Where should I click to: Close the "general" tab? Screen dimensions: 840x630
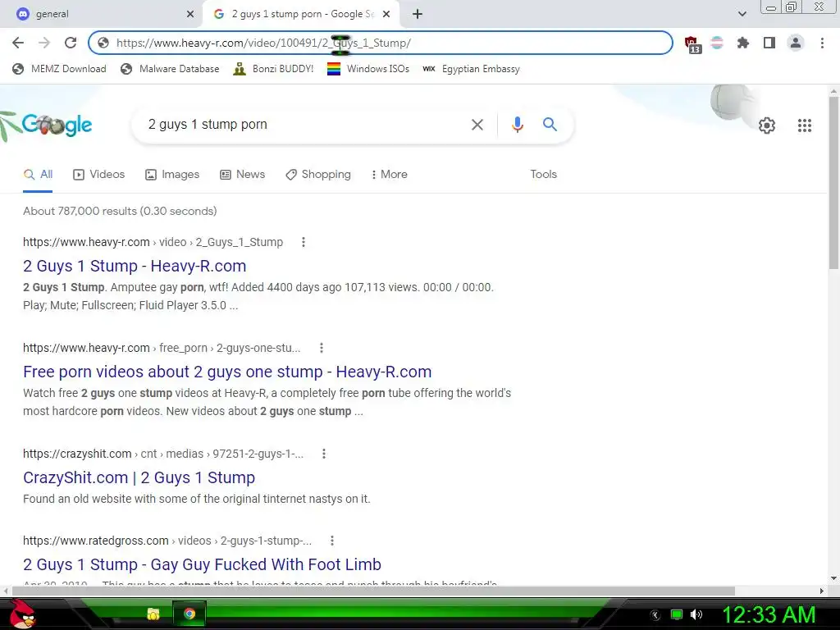coord(190,14)
